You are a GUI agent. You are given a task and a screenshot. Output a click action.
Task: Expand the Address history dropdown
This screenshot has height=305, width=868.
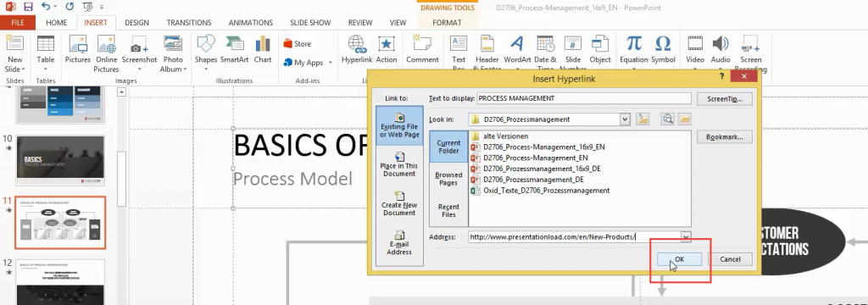(686, 237)
